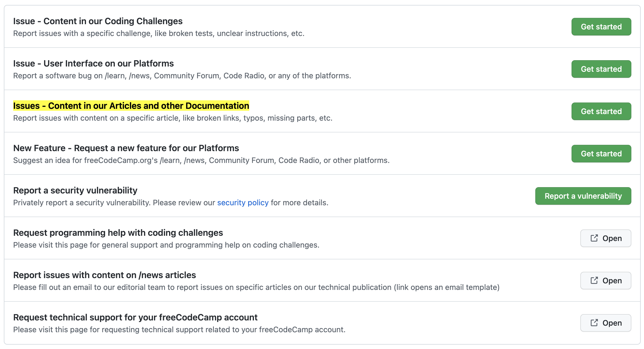
Task: Get started on Coding Challenges content issue
Action: (601, 27)
